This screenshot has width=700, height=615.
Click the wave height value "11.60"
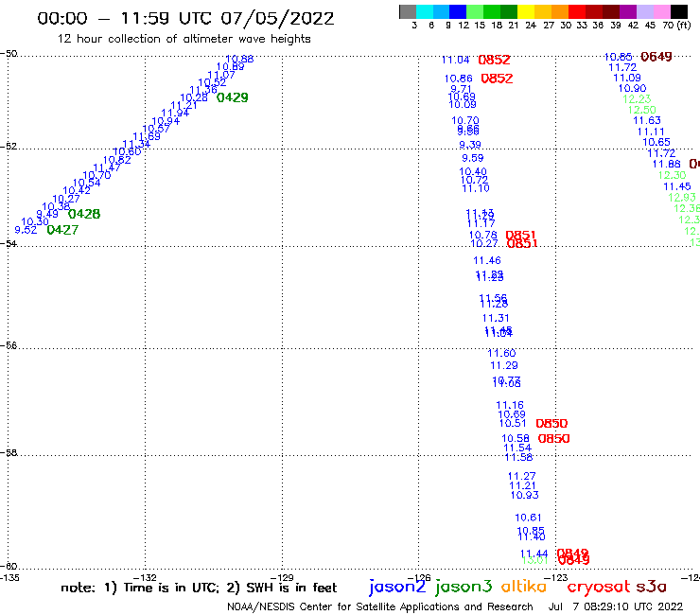coord(501,353)
